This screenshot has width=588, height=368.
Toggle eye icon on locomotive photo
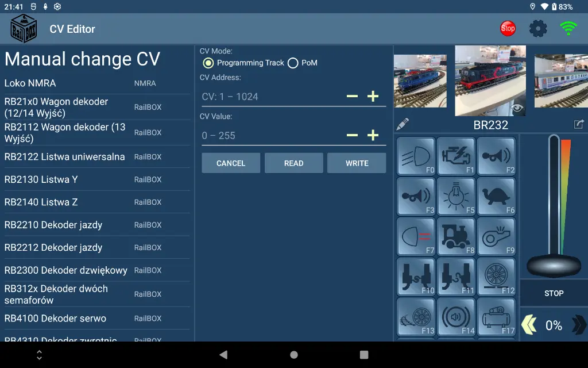[x=517, y=107]
